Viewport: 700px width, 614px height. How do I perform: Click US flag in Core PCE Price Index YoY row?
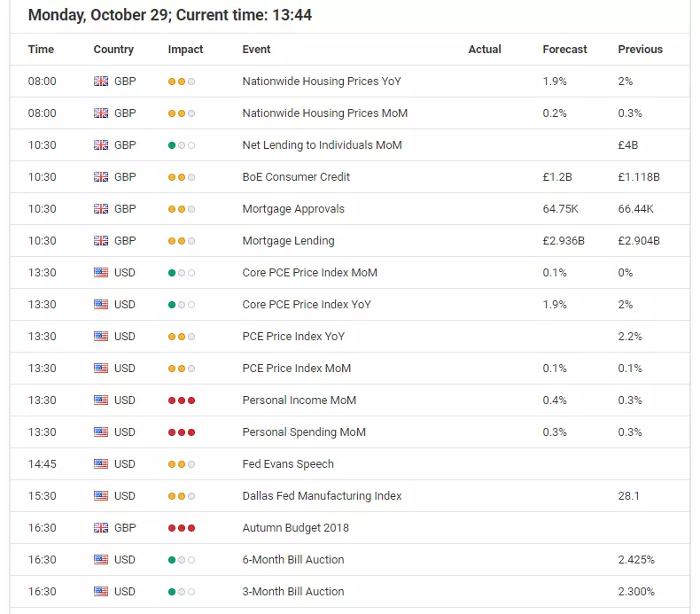101,305
